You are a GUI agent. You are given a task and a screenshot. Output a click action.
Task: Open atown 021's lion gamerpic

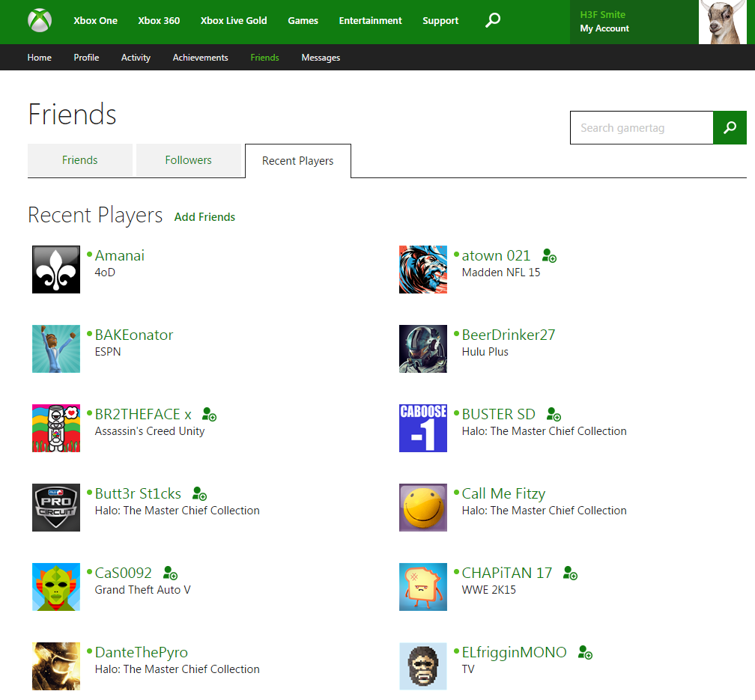[x=423, y=270]
